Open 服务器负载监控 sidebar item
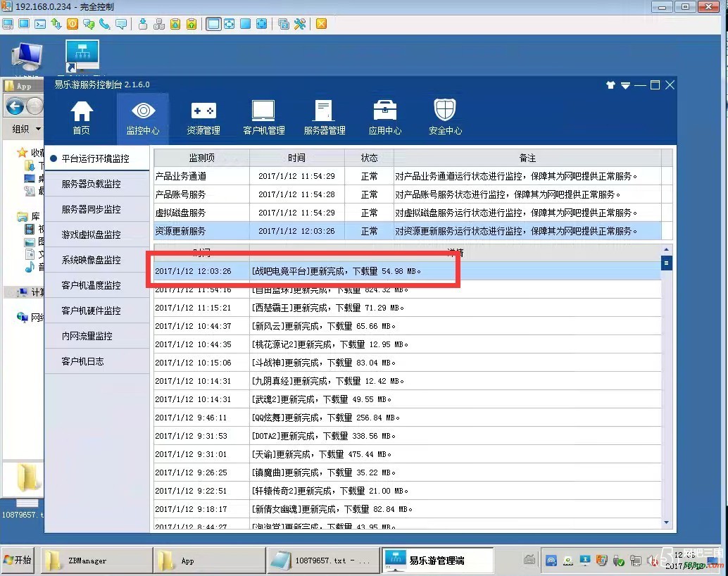The height and width of the screenshot is (576, 728). click(x=97, y=184)
